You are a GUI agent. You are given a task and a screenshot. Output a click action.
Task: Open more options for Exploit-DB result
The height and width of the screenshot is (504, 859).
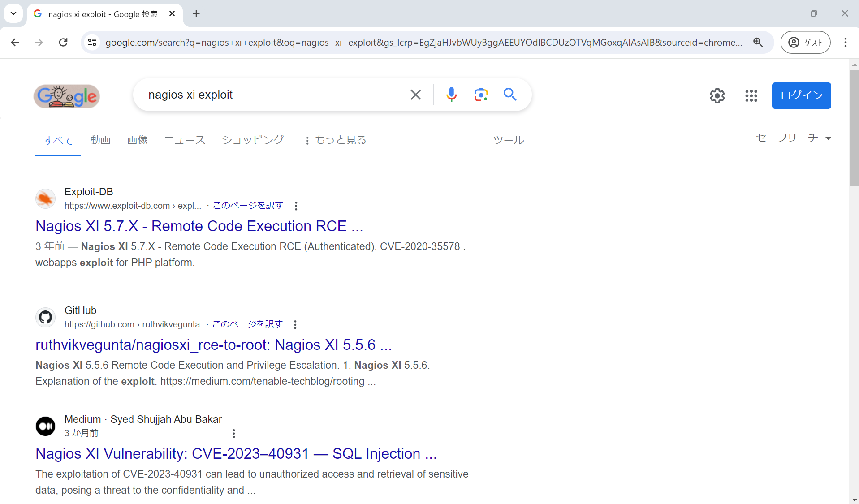[x=296, y=206]
